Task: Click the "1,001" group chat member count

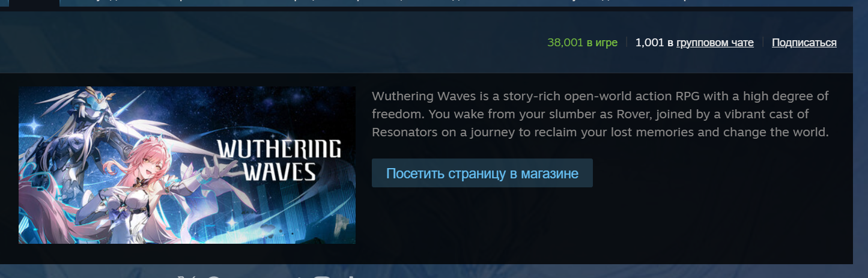Action: point(649,43)
